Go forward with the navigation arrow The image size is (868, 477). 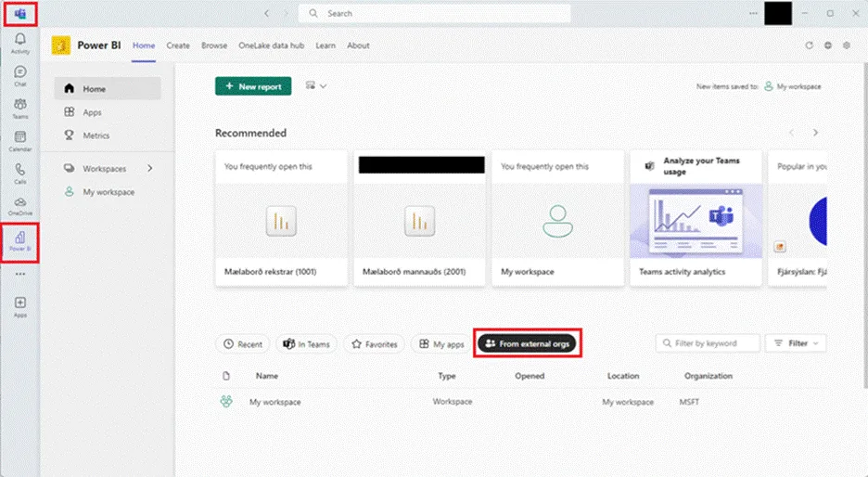[x=287, y=13]
